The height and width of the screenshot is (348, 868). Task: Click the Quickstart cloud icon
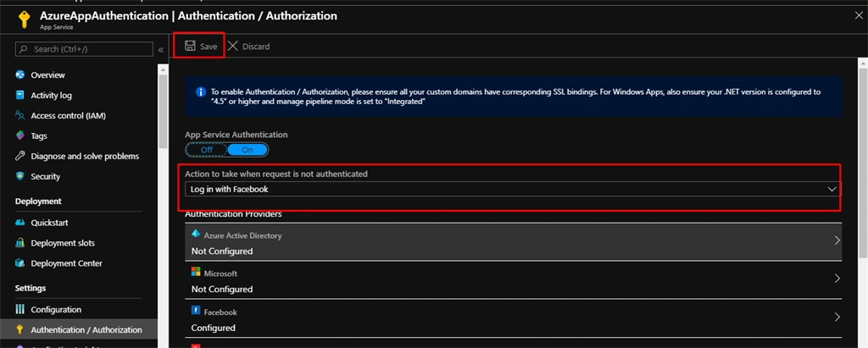[x=20, y=223]
